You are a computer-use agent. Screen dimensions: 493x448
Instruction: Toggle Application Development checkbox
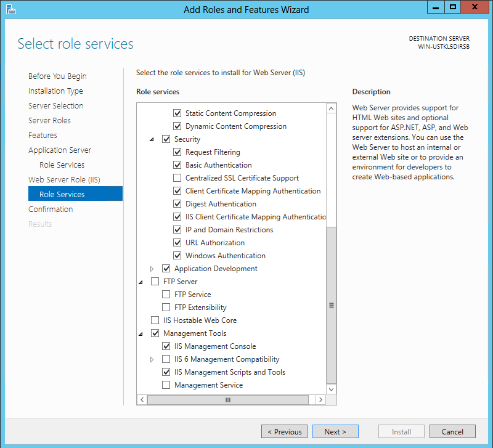(x=166, y=269)
